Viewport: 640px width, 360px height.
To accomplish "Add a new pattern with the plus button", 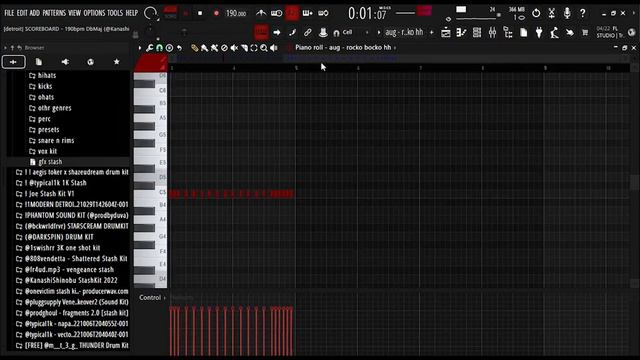I will tap(431, 32).
